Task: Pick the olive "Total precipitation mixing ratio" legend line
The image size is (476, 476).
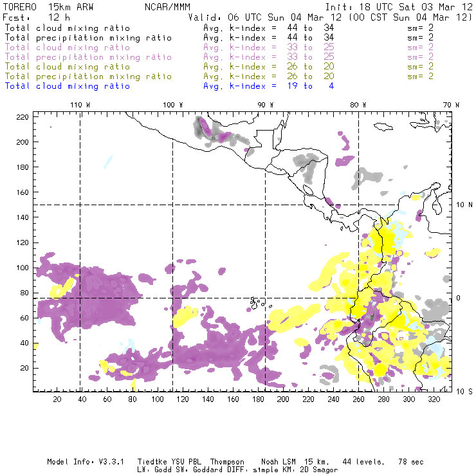Action: [x=88, y=76]
